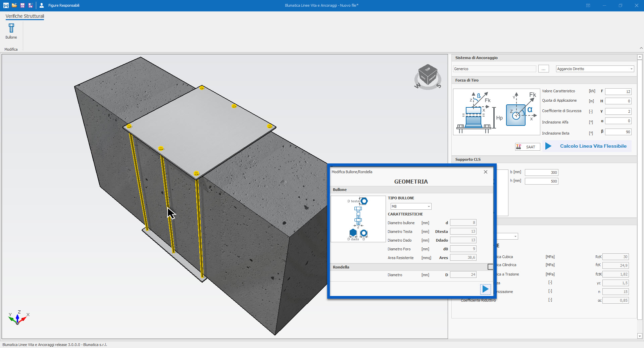The image size is (644, 348).
Task: Click the Valore Caratteristico F input field
Action: pos(618,92)
